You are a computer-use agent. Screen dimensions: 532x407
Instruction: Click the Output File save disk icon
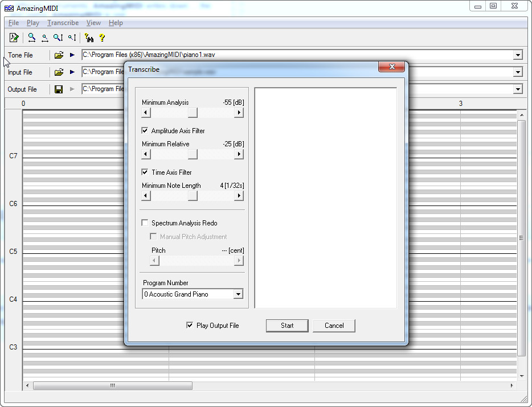click(x=59, y=89)
